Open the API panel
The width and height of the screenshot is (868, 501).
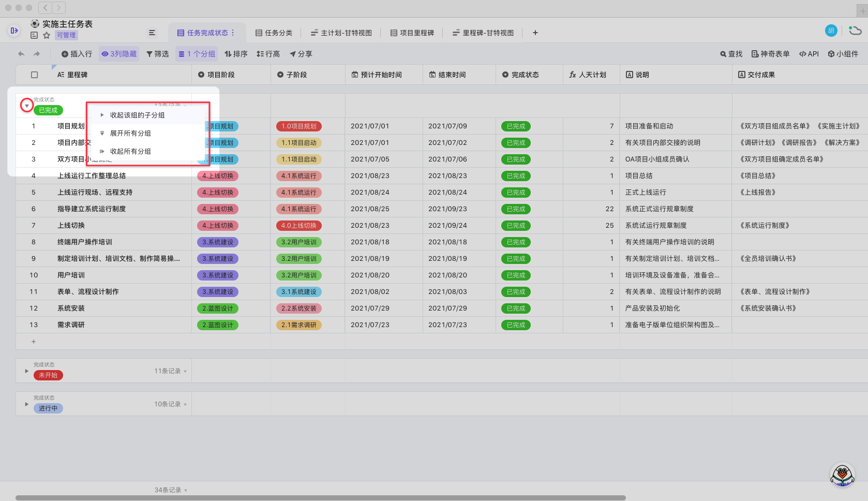tap(809, 54)
